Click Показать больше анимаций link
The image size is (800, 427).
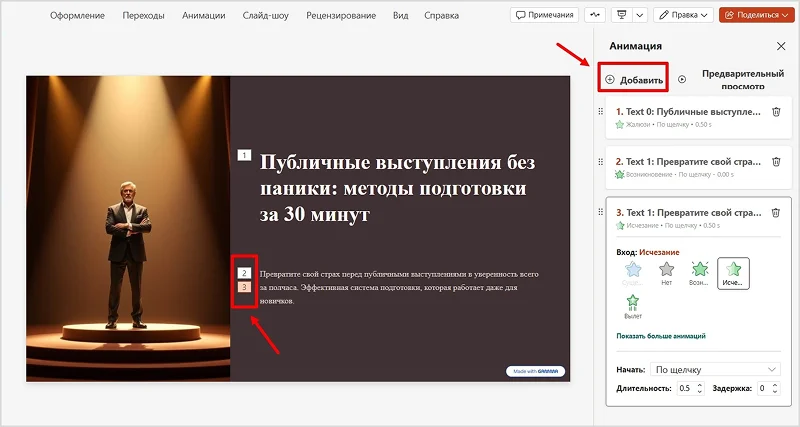[x=661, y=336]
